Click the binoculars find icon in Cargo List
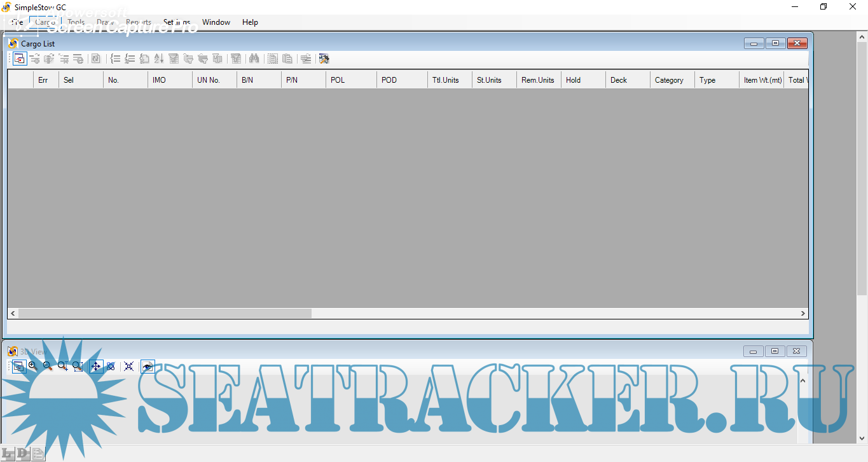 [x=254, y=59]
